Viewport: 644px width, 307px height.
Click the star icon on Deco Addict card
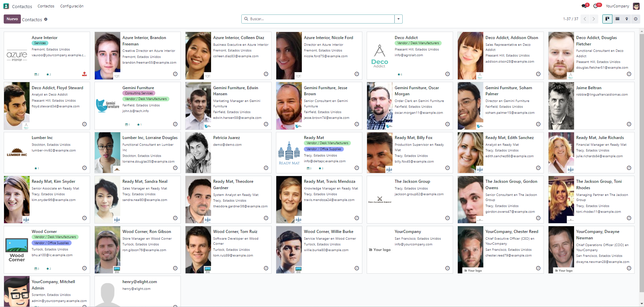[400, 74]
